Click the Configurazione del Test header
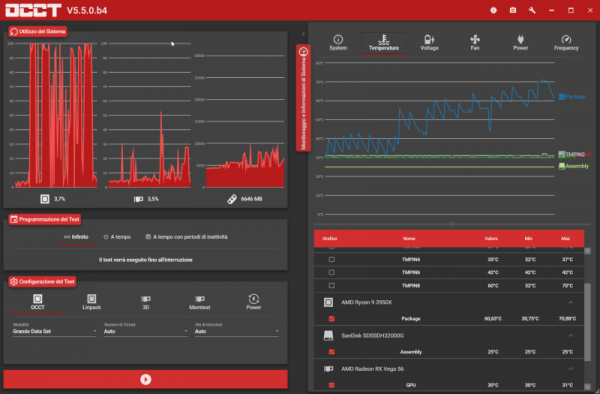This screenshot has width=600, height=394. coord(42,282)
